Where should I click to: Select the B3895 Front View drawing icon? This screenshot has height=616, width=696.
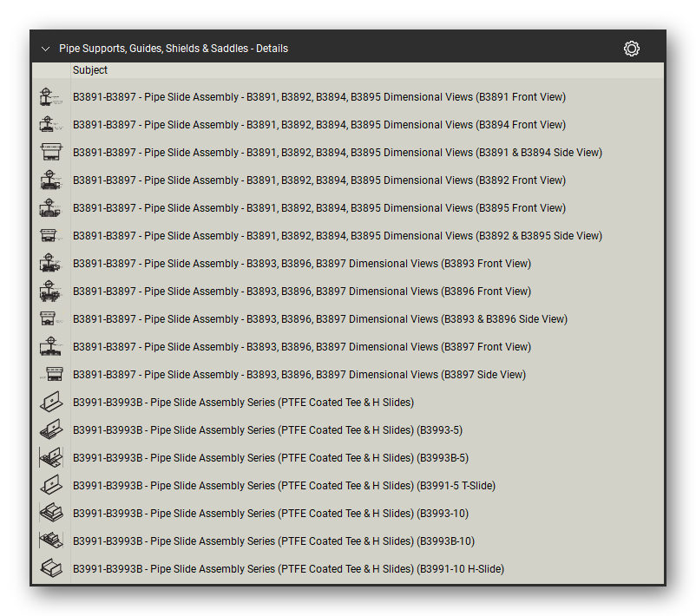pos(51,208)
